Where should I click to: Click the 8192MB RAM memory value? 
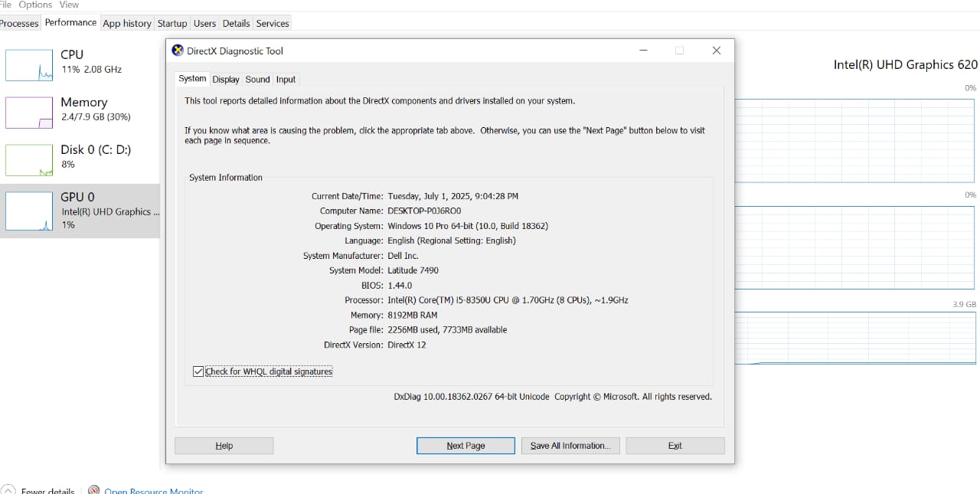(413, 315)
